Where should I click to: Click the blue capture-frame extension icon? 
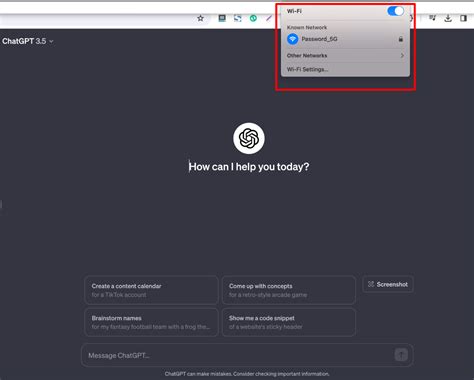pyautogui.click(x=238, y=18)
